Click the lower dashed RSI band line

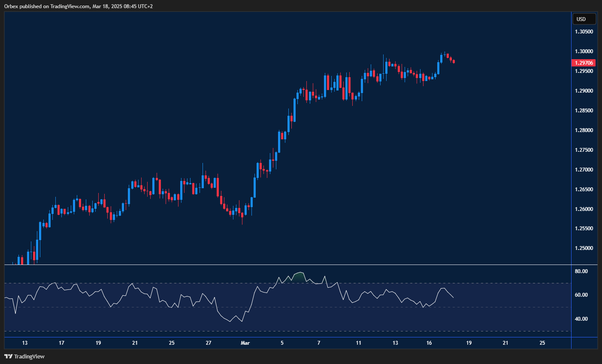tap(172, 331)
